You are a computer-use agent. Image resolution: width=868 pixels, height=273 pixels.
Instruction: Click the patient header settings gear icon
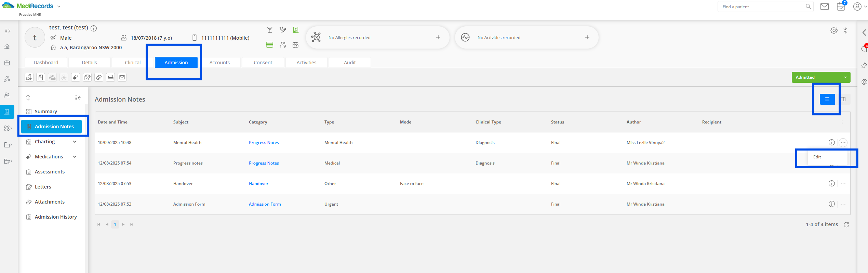pos(834,30)
